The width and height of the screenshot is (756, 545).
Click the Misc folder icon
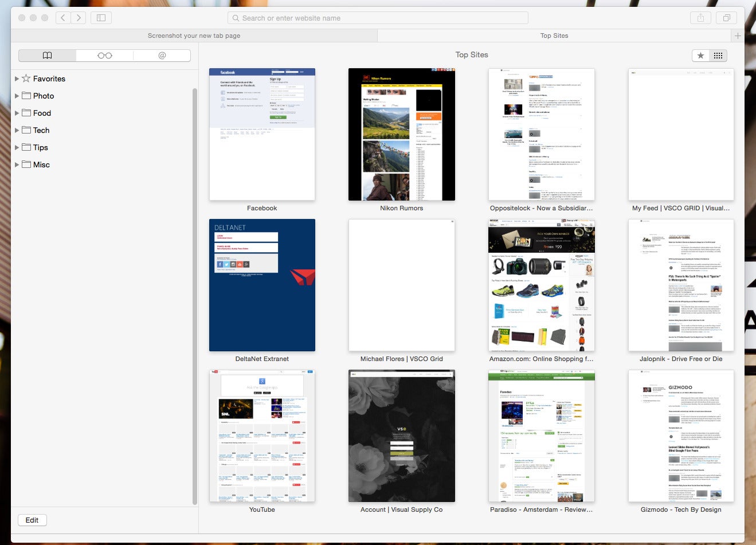tap(26, 164)
